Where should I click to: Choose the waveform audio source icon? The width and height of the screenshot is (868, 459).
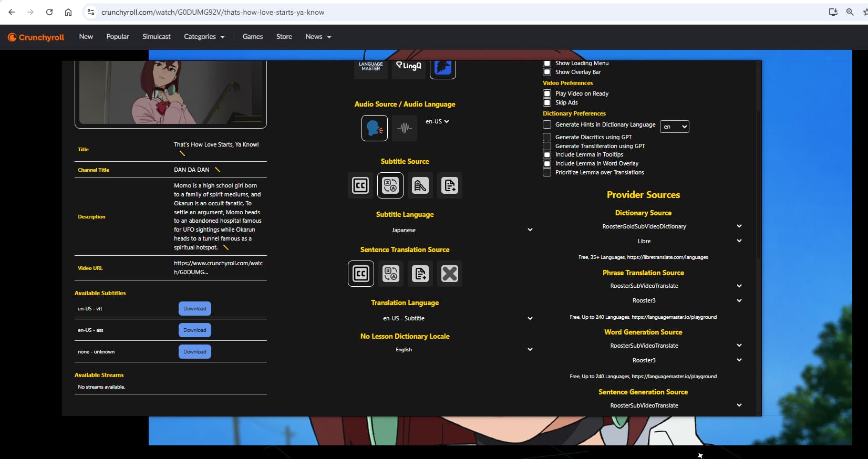point(404,128)
